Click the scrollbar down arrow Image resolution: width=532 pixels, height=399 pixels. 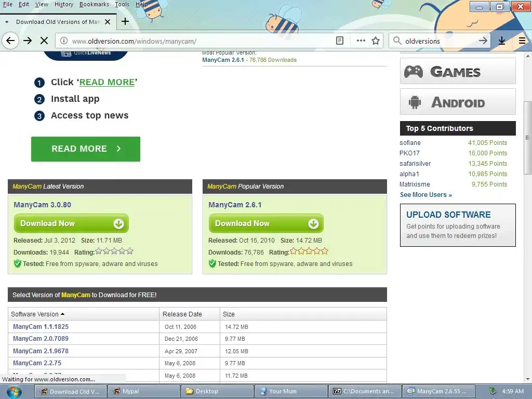tap(528, 379)
